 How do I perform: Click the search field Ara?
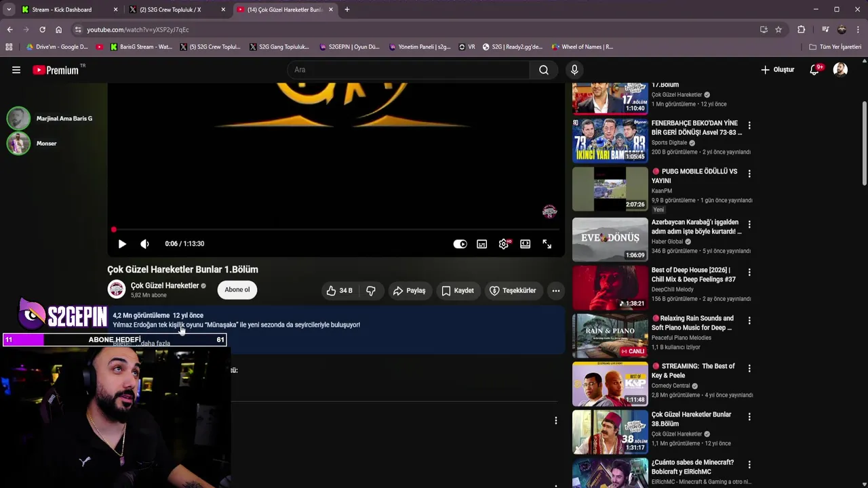point(409,70)
